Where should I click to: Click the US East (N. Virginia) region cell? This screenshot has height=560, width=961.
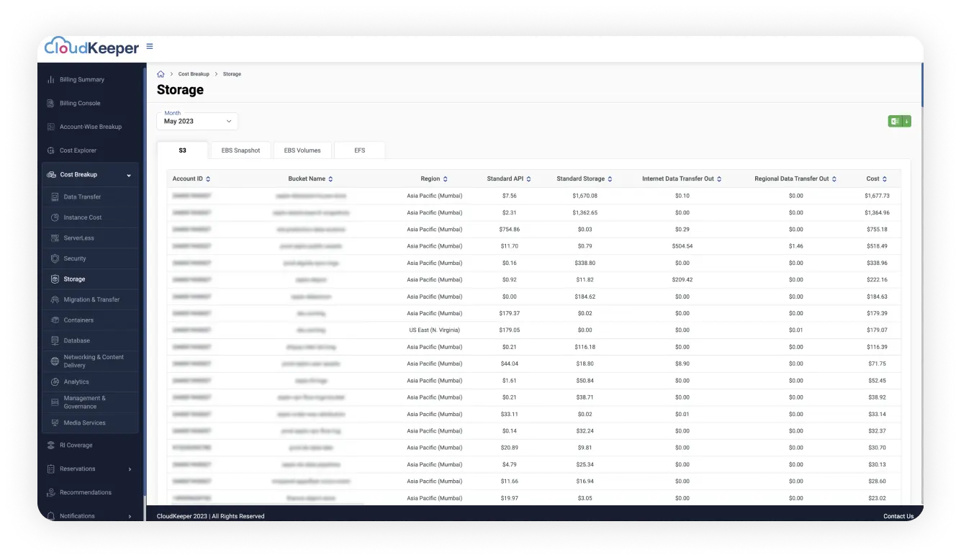click(x=434, y=330)
